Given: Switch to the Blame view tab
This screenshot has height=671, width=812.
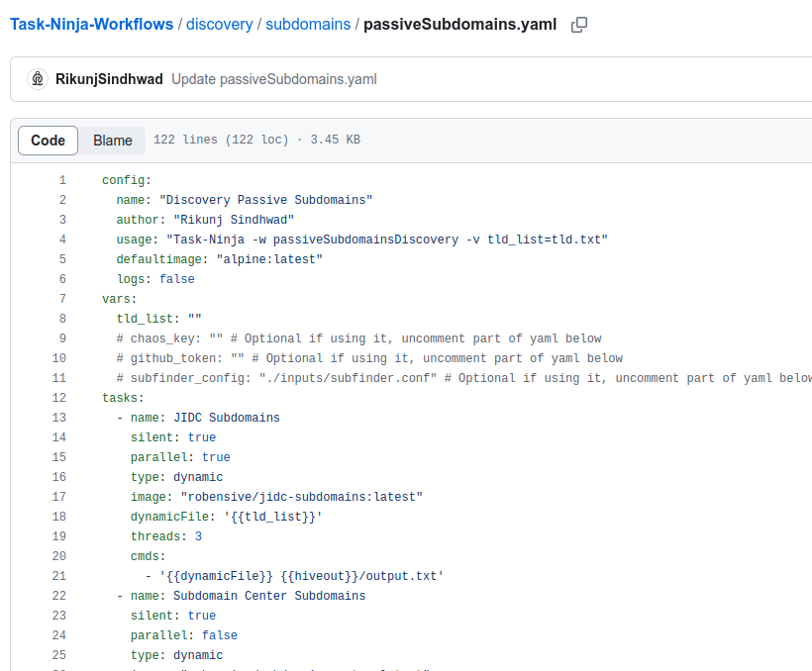Looking at the screenshot, I should (112, 141).
